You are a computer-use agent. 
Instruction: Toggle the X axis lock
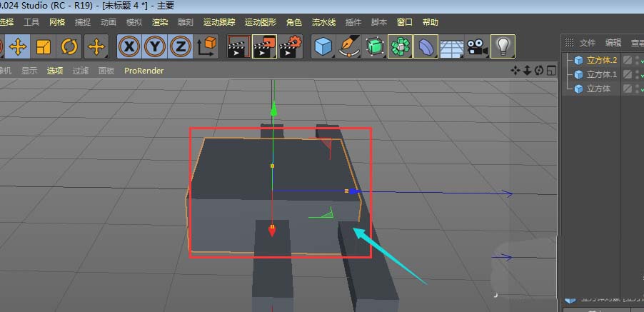(x=129, y=47)
